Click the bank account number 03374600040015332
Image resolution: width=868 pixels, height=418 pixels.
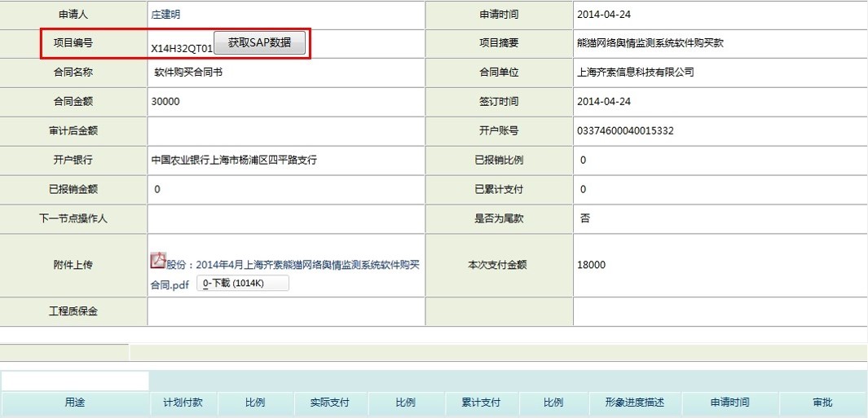(625, 131)
